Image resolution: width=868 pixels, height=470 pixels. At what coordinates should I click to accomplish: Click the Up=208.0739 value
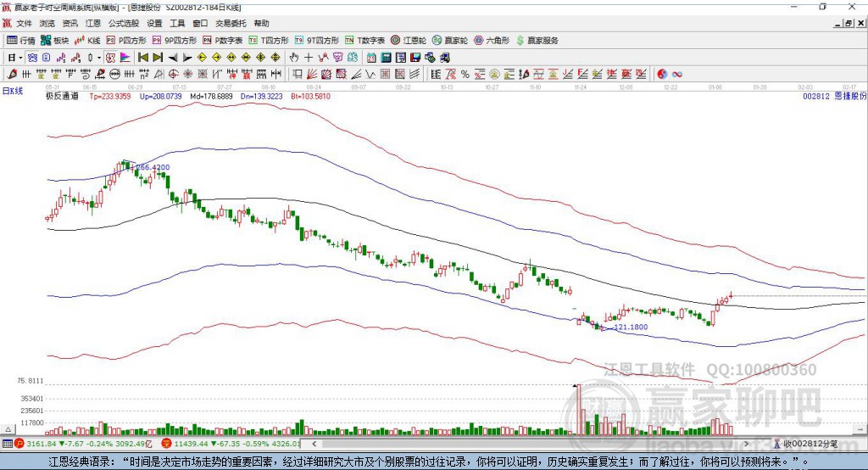click(160, 97)
